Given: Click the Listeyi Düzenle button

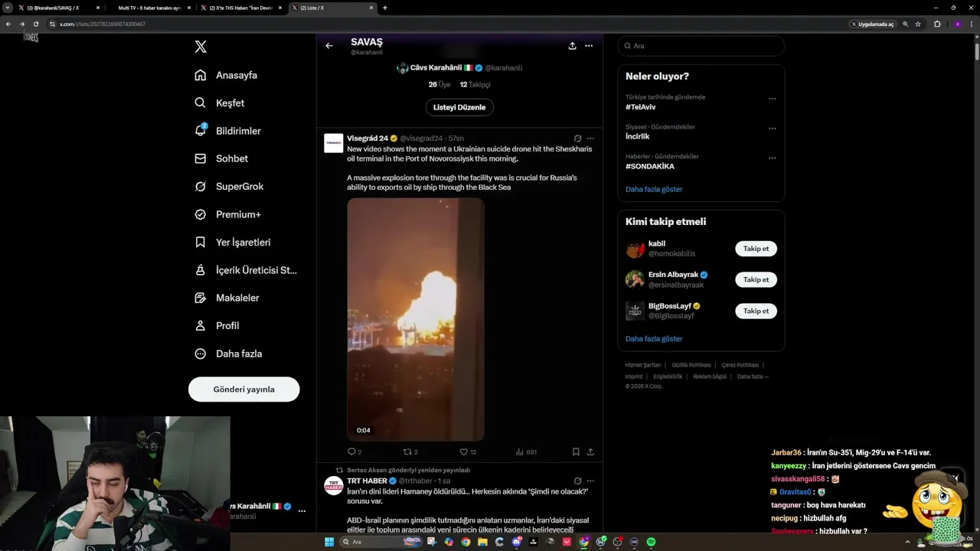Looking at the screenshot, I should click(459, 107).
